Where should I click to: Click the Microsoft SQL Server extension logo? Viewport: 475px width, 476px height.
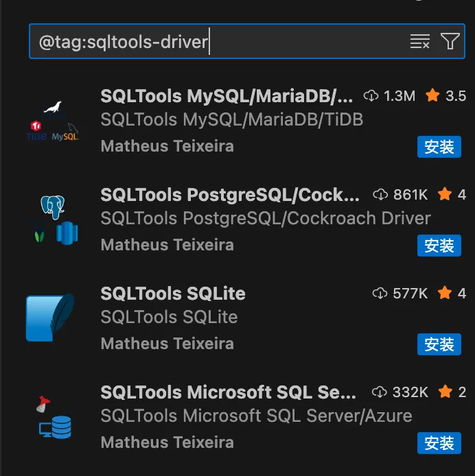coord(51,417)
